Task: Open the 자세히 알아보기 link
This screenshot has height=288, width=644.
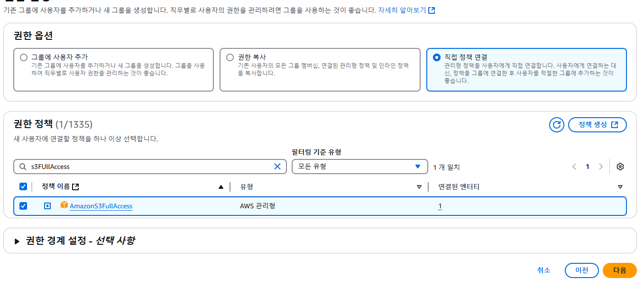Action: pos(406,10)
